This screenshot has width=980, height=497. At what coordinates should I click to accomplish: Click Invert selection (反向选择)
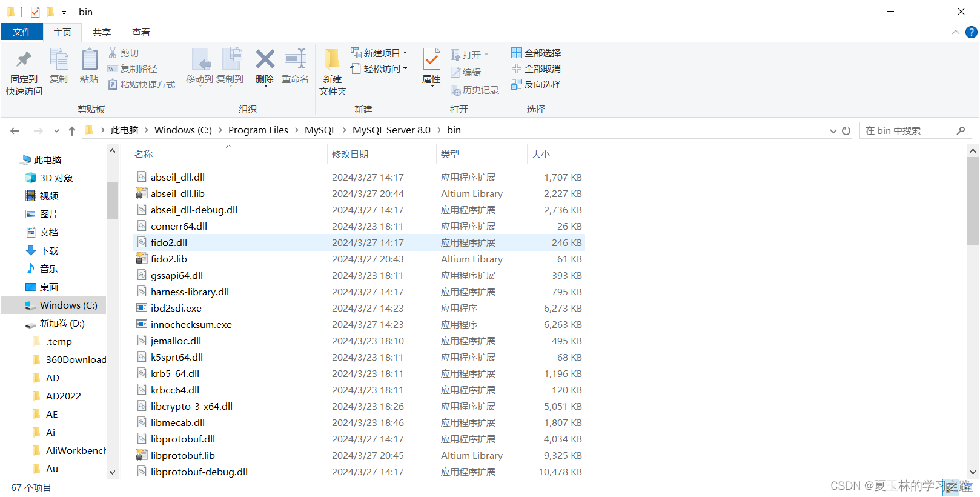point(536,85)
